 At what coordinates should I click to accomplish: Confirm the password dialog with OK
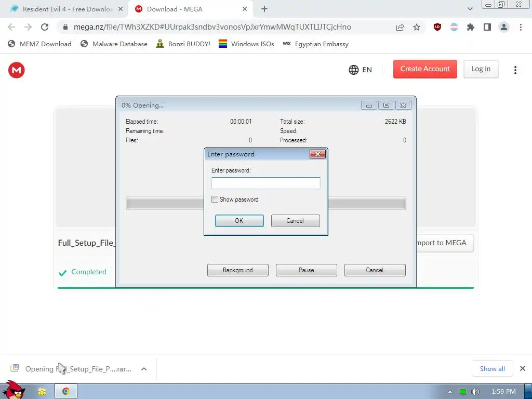239,220
